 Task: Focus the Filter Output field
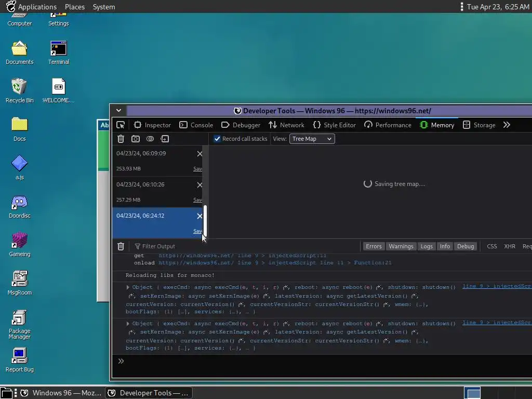point(246,246)
